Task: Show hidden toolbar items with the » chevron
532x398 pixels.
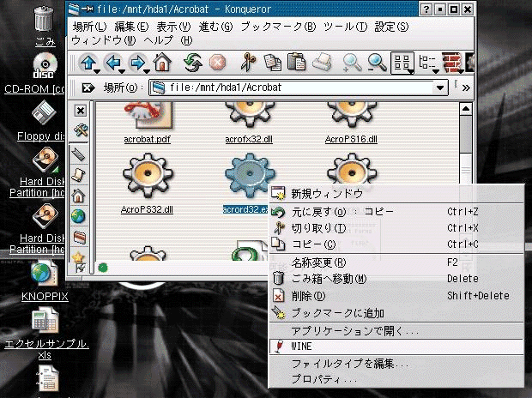Action: click(x=466, y=88)
